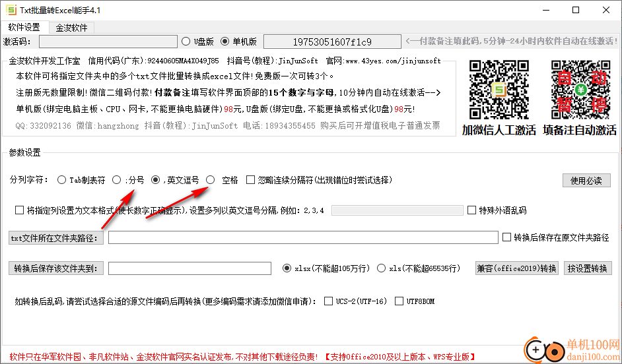Click the 参数设置 group label

24,152
